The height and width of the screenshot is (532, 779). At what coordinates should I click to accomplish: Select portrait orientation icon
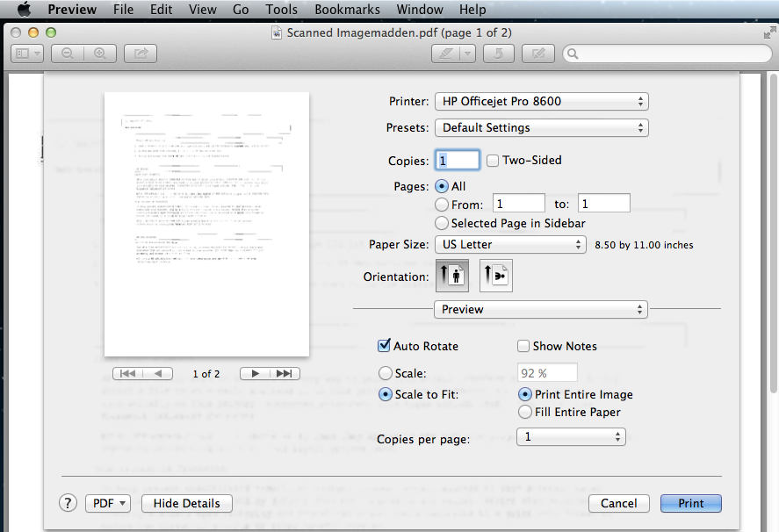click(x=451, y=276)
